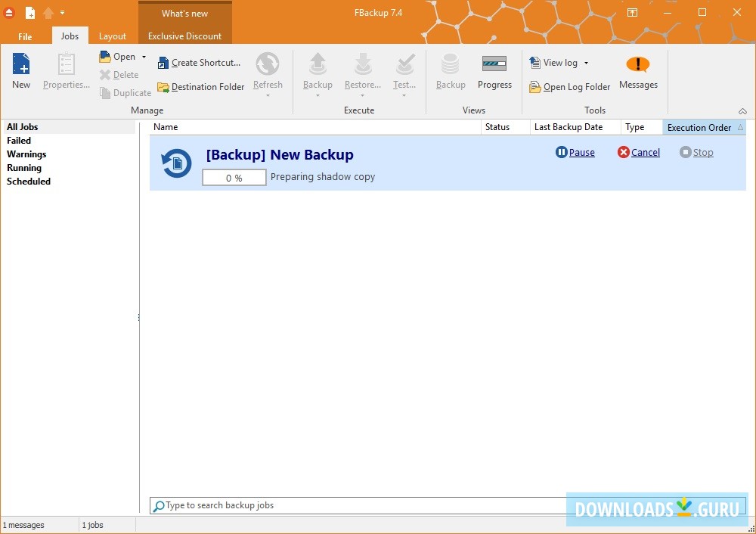The width and height of the screenshot is (756, 534).
Task: Open the Destination Folder
Action: tap(201, 87)
